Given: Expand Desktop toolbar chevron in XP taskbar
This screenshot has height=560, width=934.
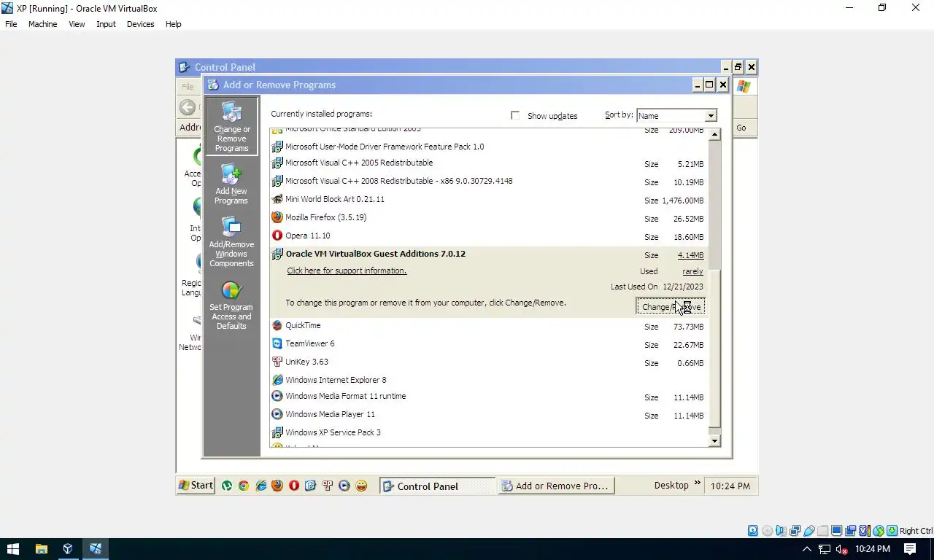Looking at the screenshot, I should (x=697, y=483).
